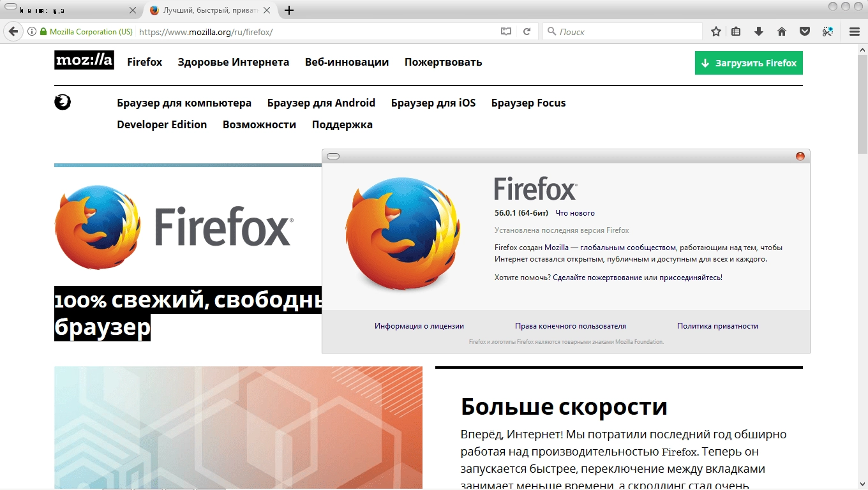Click присоединяйтесь link in dialog
Viewport: 868px width, 490px height.
691,278
